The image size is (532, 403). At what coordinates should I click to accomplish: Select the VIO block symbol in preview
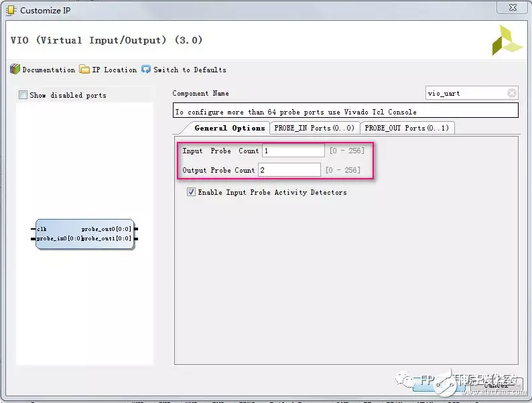click(x=85, y=234)
